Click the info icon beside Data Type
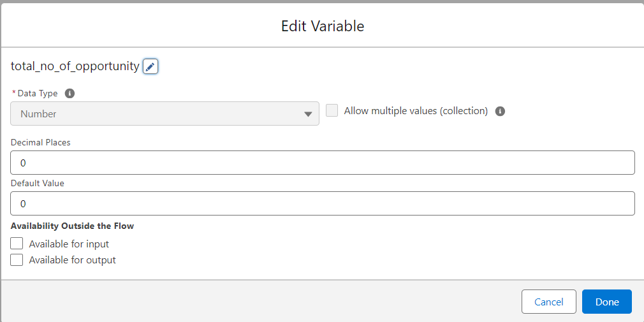Screen dimensions: 644x322 click(70, 93)
